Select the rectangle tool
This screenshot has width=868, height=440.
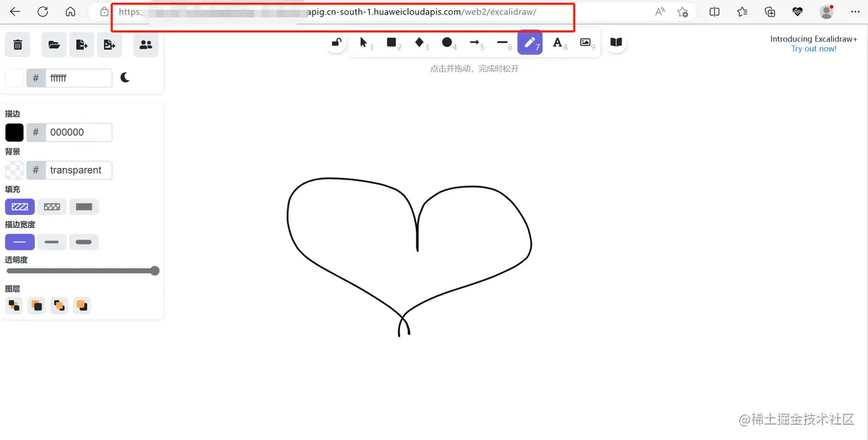[x=392, y=43]
